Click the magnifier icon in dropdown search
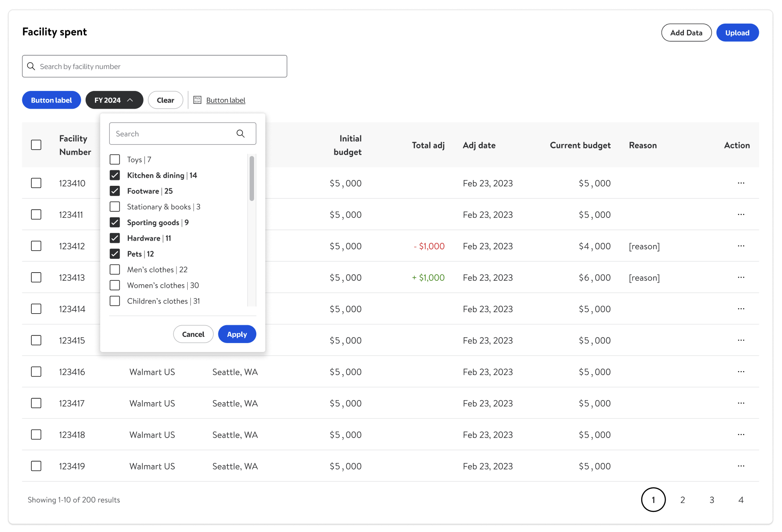 click(240, 134)
